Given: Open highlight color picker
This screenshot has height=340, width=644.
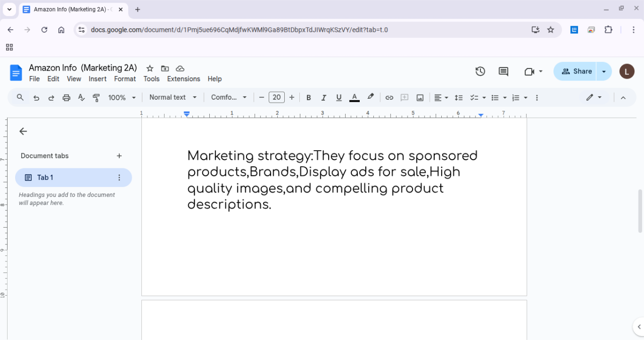Looking at the screenshot, I should pyautogui.click(x=371, y=97).
